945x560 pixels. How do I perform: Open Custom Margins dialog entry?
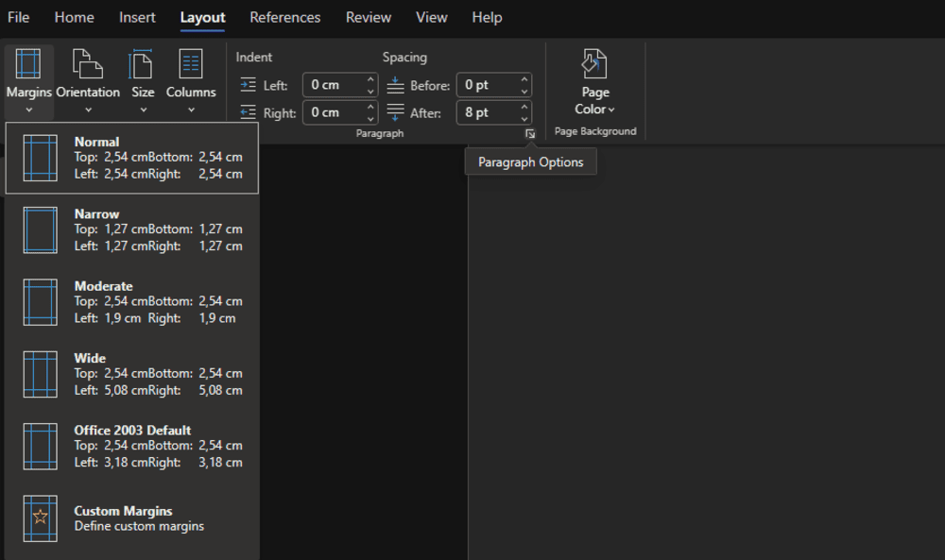pyautogui.click(x=132, y=518)
